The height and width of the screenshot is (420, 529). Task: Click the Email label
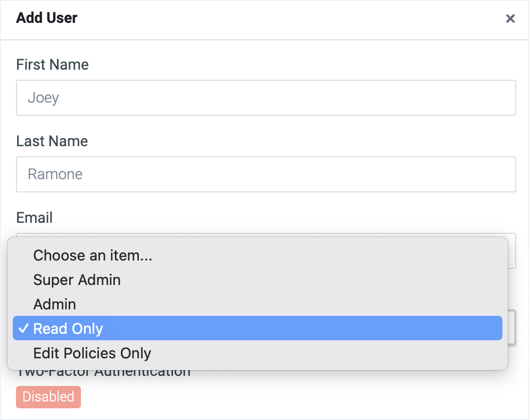coord(35,217)
